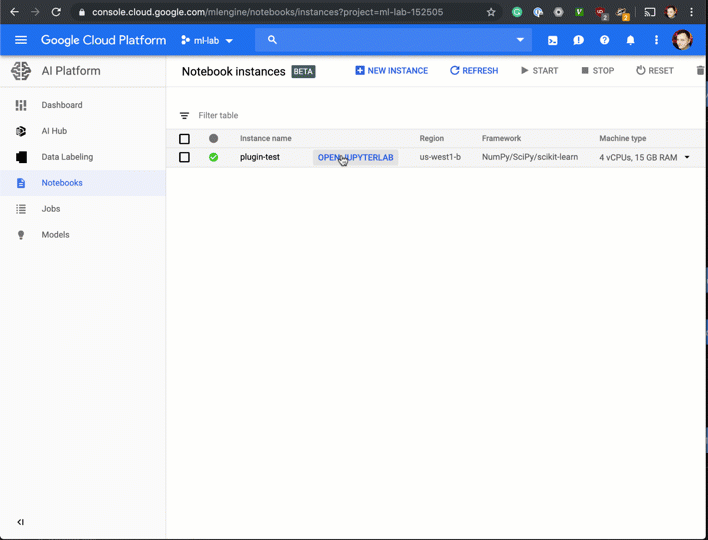Open the notifications bell
Image resolution: width=708 pixels, height=540 pixels.
[630, 40]
